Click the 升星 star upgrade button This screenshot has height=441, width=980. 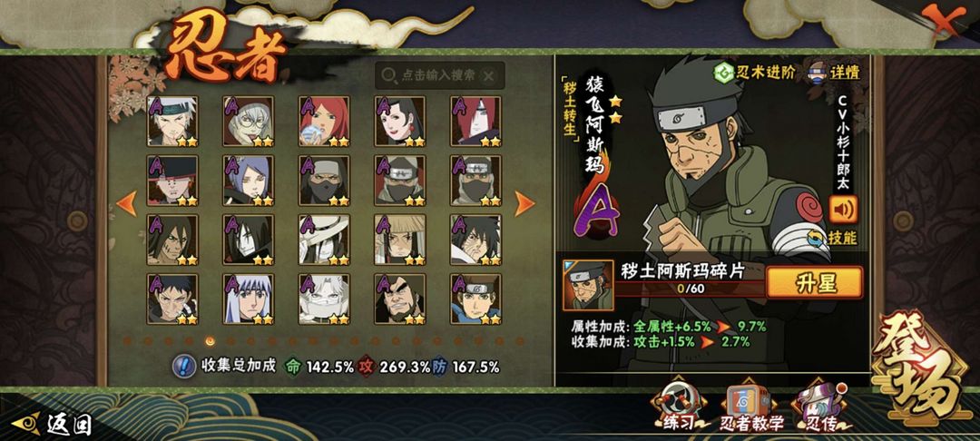(x=814, y=282)
